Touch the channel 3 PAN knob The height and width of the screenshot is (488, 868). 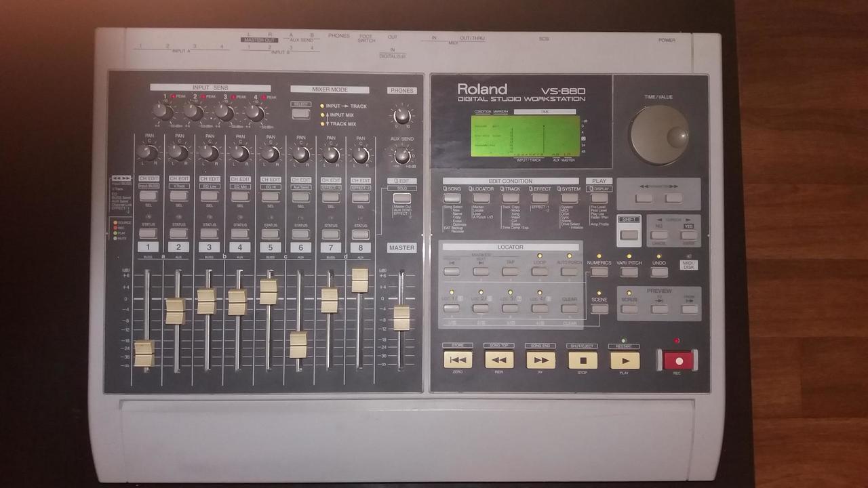(x=209, y=153)
